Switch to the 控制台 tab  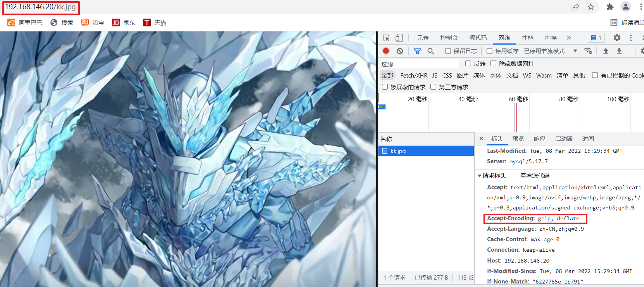(449, 38)
